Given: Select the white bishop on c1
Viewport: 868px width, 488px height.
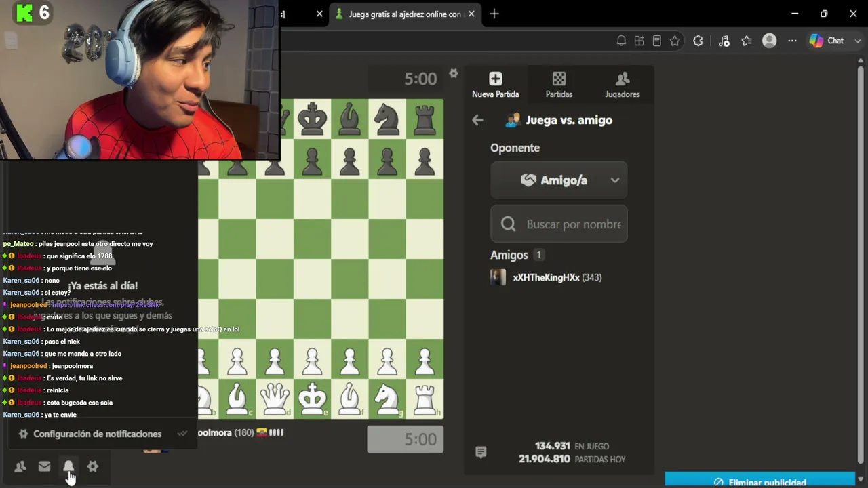Looking at the screenshot, I should point(237,399).
